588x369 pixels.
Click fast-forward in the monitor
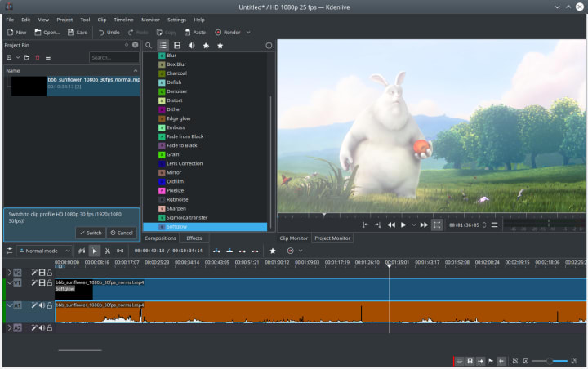[422, 225]
